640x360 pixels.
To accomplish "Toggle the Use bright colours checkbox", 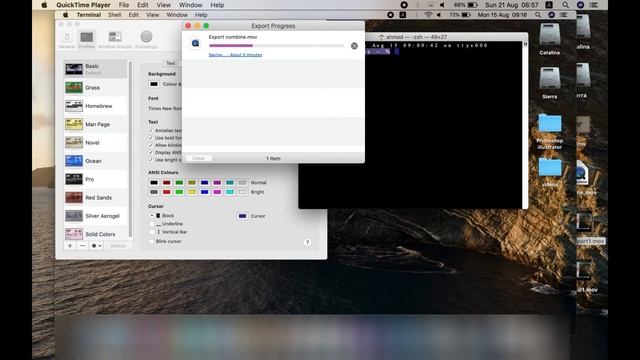I will (151, 160).
